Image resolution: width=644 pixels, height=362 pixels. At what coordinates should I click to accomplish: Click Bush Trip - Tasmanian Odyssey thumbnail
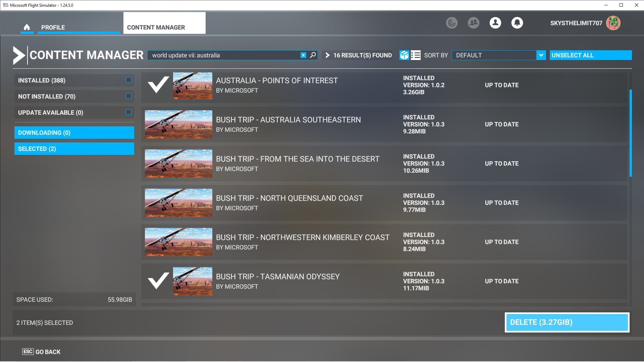193,281
